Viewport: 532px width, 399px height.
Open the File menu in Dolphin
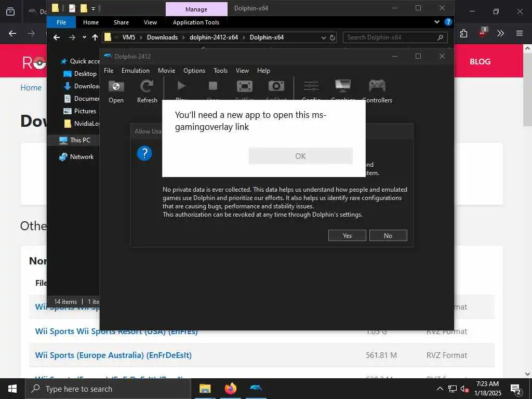[109, 71]
